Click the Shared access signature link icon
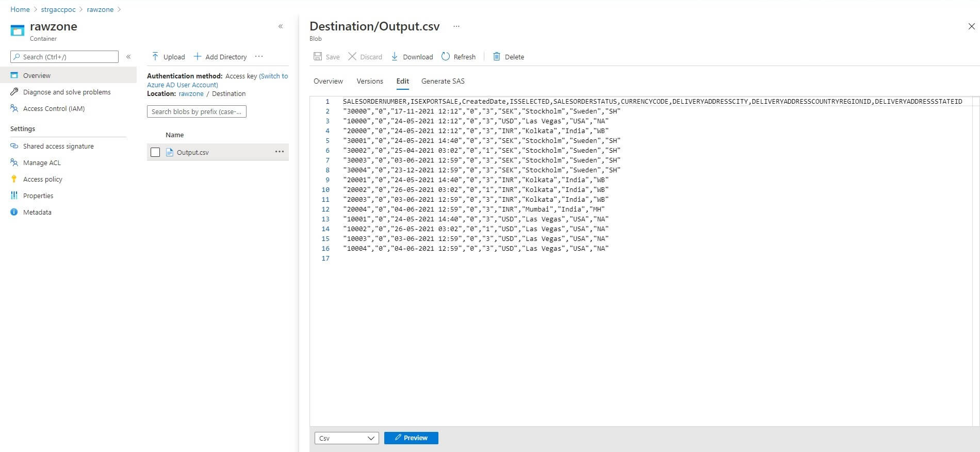 14,146
